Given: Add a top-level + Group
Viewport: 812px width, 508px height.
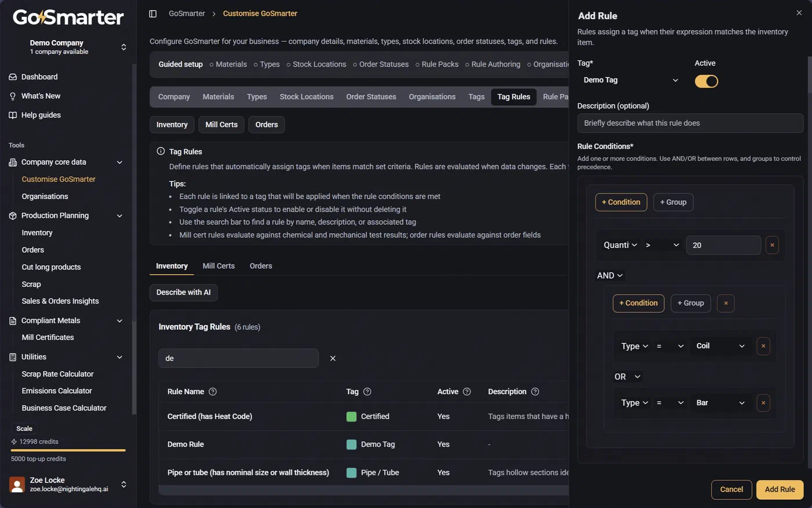Looking at the screenshot, I should click(673, 202).
